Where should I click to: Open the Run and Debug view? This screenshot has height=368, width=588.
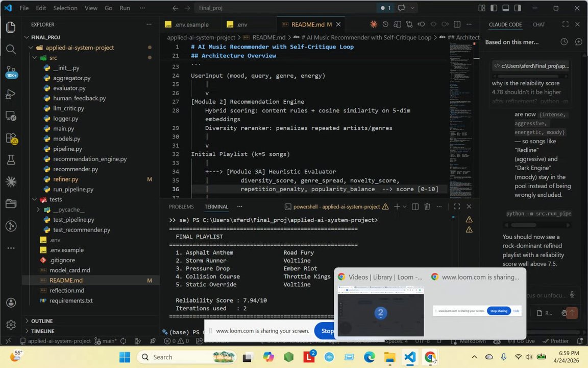coord(11,94)
